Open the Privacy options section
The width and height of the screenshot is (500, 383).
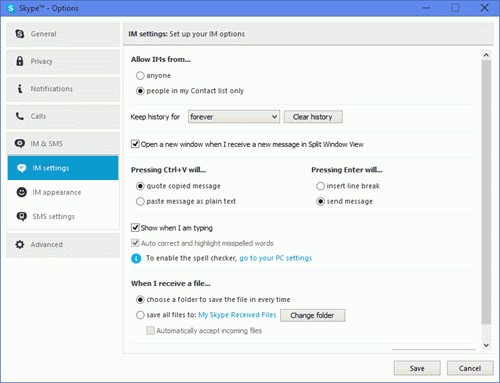63,62
